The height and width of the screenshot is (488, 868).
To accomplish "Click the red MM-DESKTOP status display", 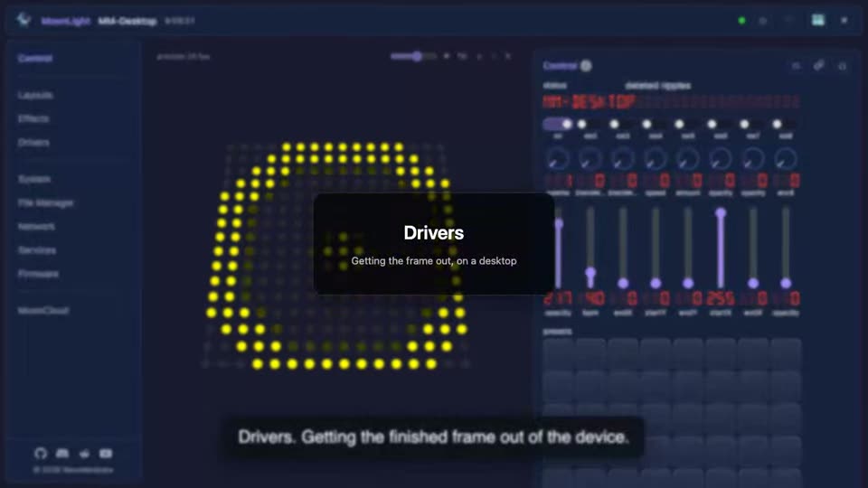I will pos(672,102).
